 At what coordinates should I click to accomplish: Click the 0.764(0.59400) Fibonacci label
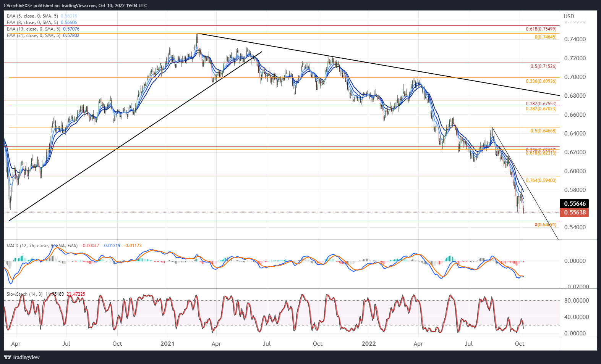(x=541, y=180)
